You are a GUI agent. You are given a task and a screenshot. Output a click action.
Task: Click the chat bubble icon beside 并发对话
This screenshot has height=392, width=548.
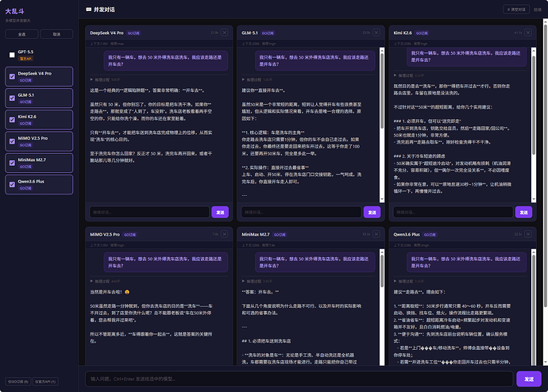pos(89,10)
